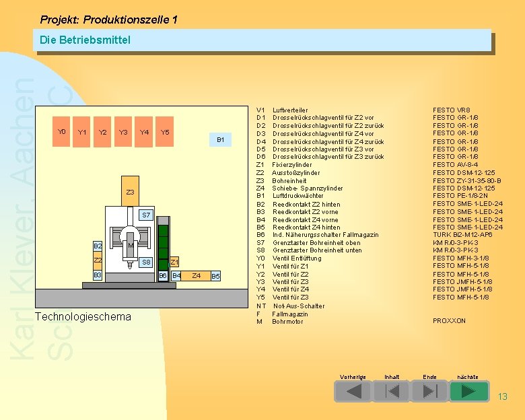Click the 'Ausstoßzylinder' entry
Viewport: 525px width, 420px height.
pyautogui.click(x=295, y=173)
